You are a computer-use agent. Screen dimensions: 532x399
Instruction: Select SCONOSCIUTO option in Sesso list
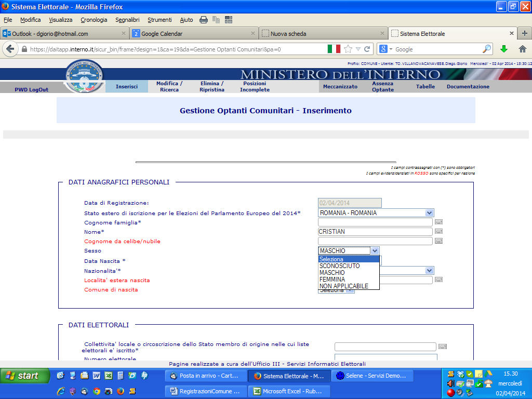[x=339, y=266]
